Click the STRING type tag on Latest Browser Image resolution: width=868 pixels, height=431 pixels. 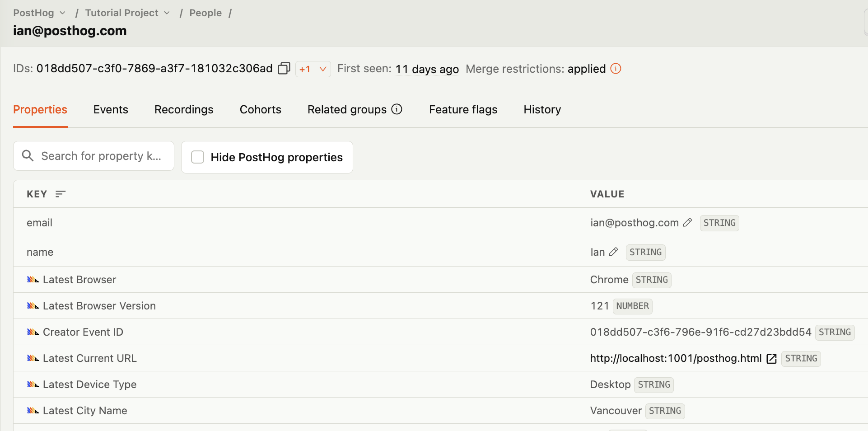tap(652, 280)
